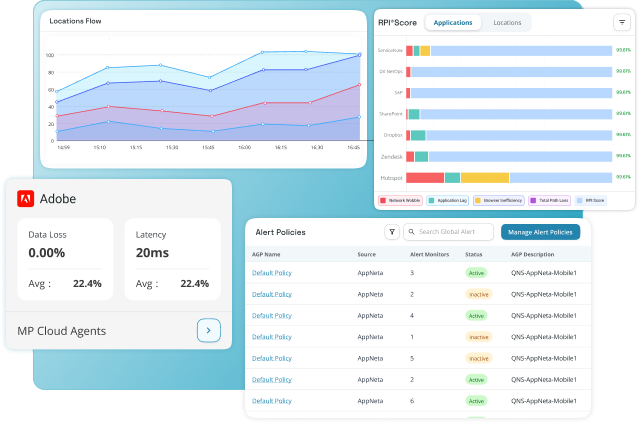
Task: Click the Latency metric card
Action: (x=172, y=258)
